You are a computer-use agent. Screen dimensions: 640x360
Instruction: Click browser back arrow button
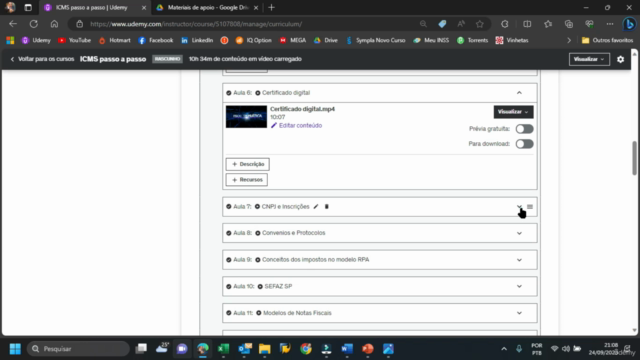[x=13, y=24]
